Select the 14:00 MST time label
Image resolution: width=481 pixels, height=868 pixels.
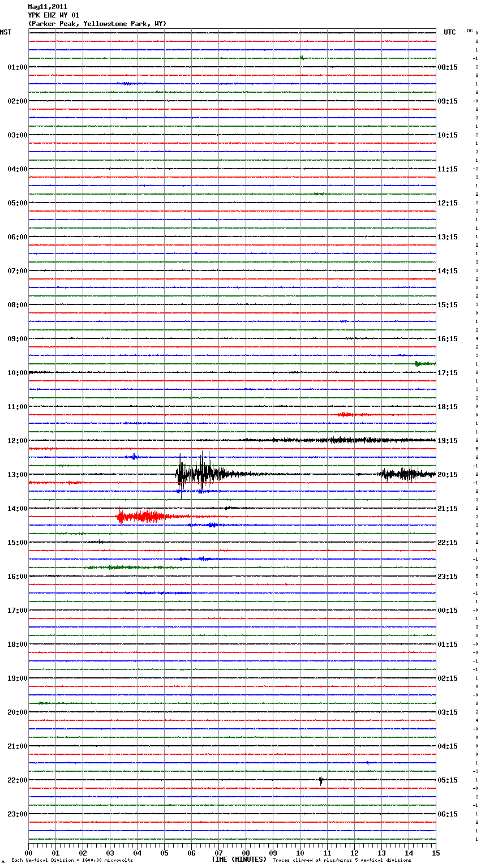click(x=18, y=509)
